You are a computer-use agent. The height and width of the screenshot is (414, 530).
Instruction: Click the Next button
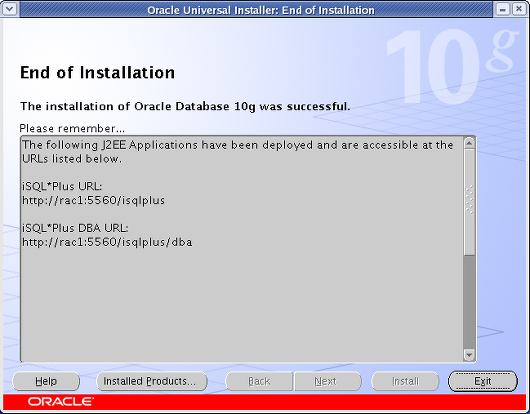pyautogui.click(x=328, y=381)
